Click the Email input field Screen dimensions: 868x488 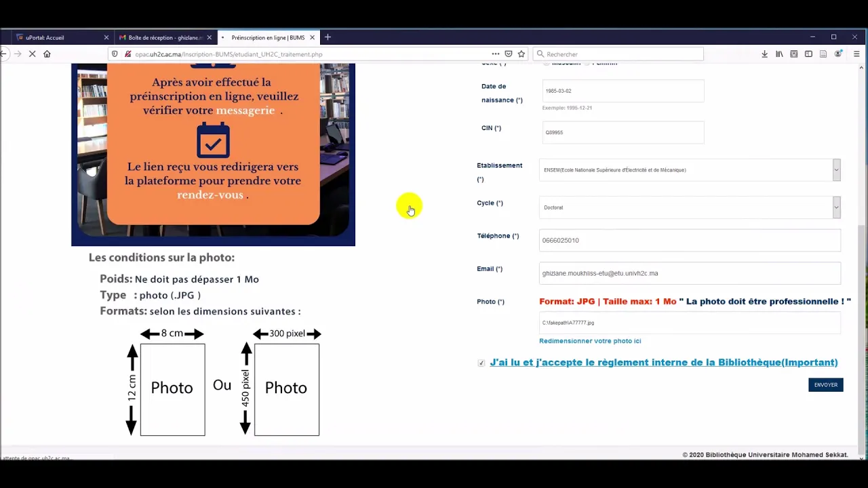[690, 273]
